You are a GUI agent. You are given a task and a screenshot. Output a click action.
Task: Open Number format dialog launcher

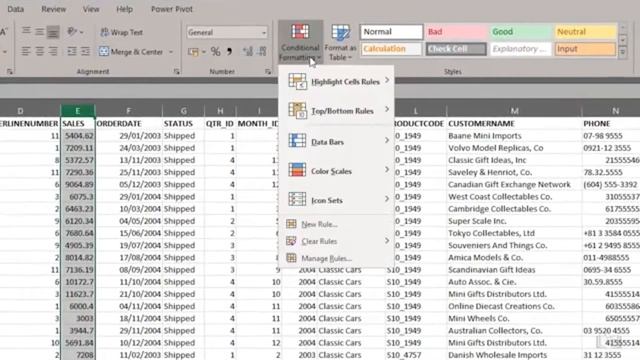click(x=268, y=72)
